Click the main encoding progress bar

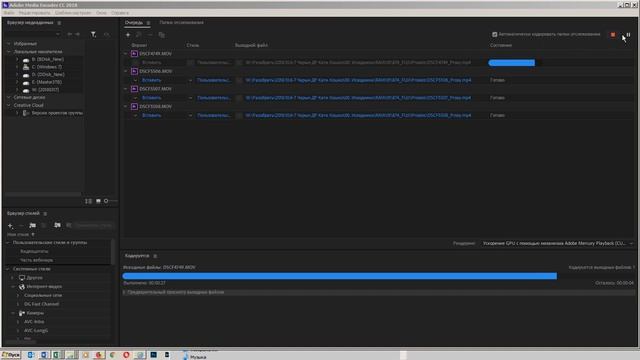point(378,276)
